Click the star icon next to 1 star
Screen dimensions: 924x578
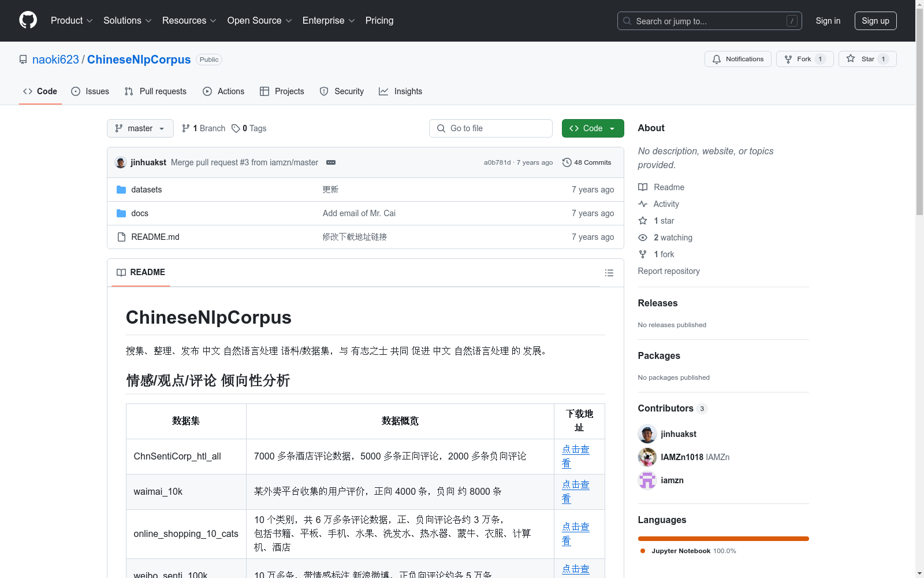(643, 221)
